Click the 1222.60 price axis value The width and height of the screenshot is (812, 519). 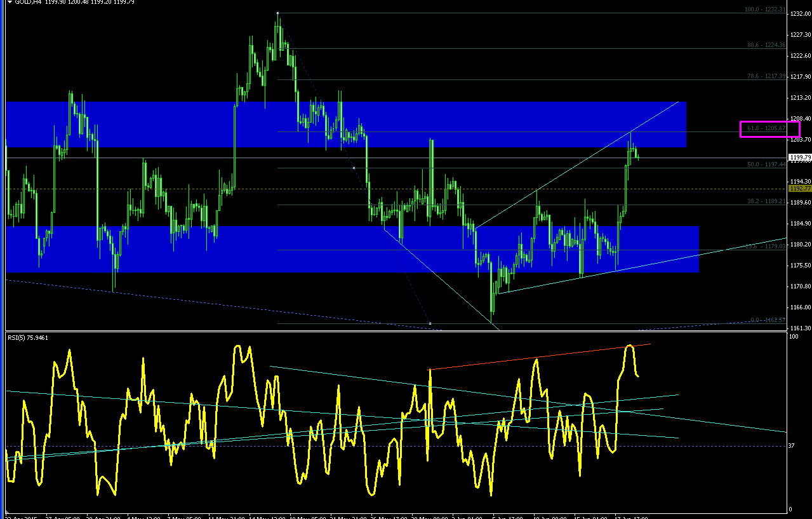point(800,56)
